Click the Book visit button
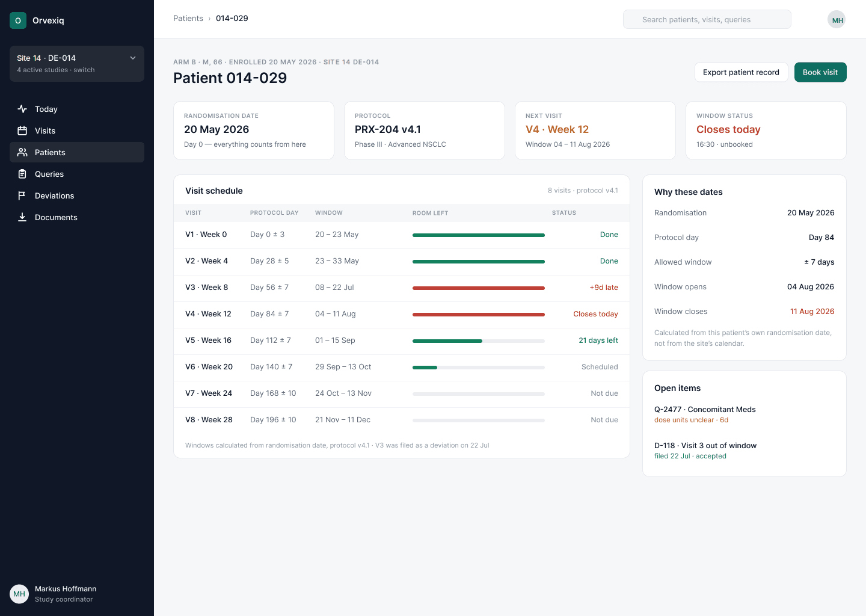 point(820,72)
